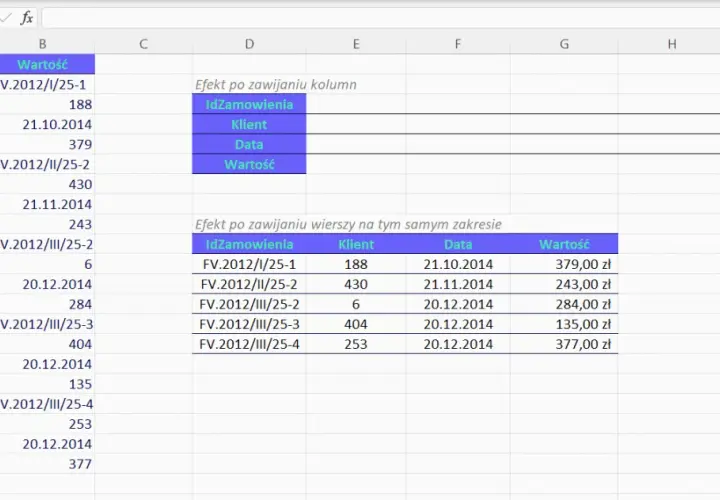
Task: Select the value 284,00 zł
Action: coord(564,304)
